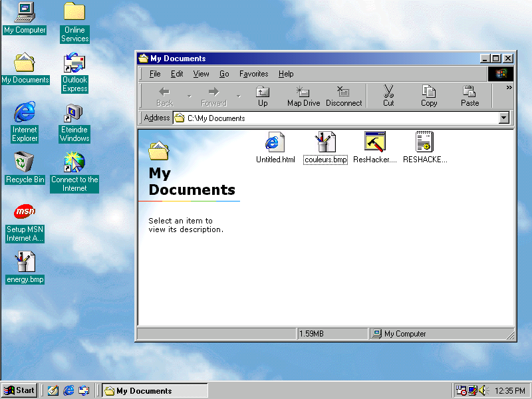Select the couleurs.bmp file icon

click(x=325, y=142)
